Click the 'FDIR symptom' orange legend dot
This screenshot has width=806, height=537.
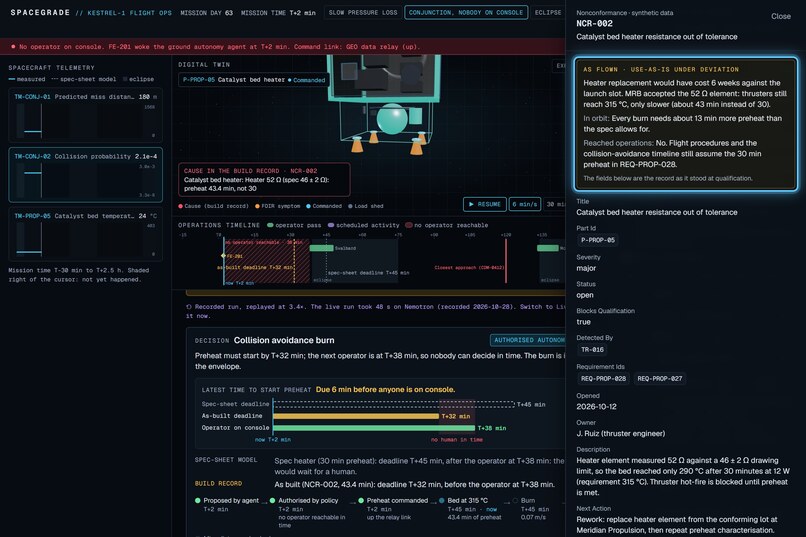(257, 206)
